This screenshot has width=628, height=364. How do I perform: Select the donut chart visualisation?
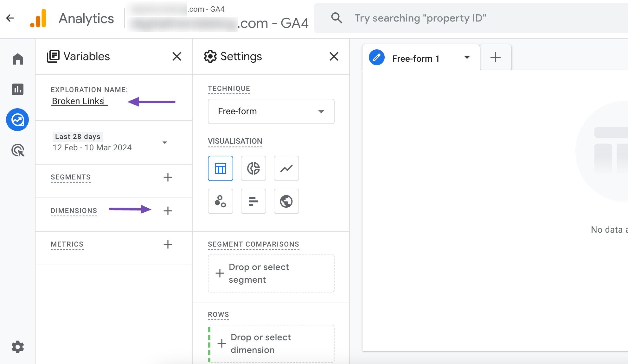[x=253, y=168]
